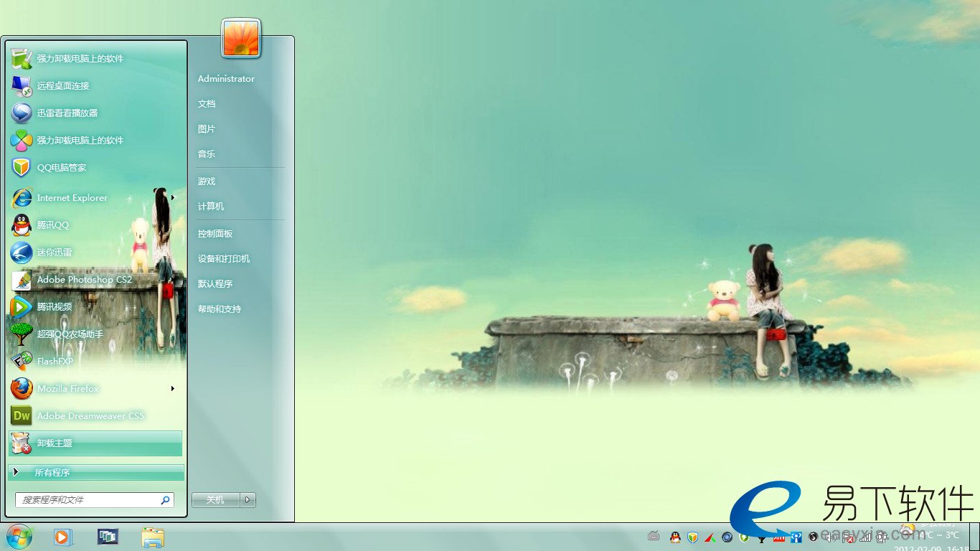Open Windows Explorer folder on the taskbar
Image resolution: width=980 pixels, height=551 pixels.
click(x=153, y=537)
